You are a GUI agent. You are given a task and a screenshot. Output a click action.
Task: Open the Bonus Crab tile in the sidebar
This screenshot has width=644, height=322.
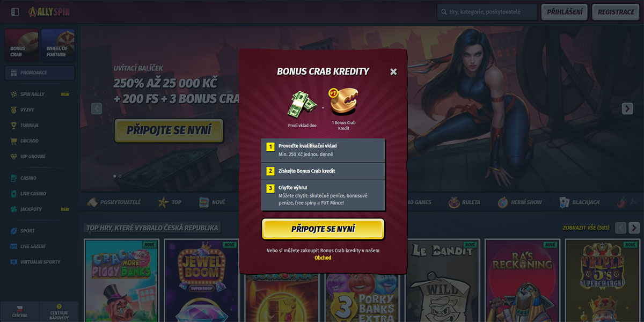pyautogui.click(x=21, y=46)
